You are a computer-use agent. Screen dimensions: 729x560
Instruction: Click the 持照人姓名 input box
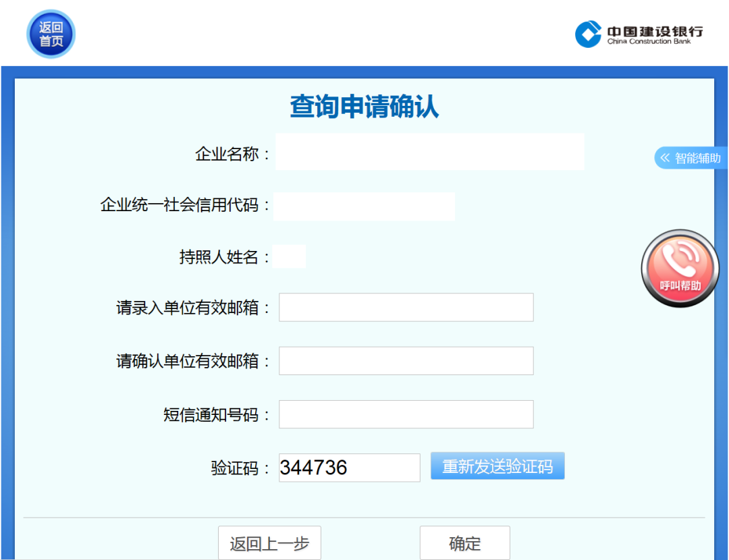point(290,256)
